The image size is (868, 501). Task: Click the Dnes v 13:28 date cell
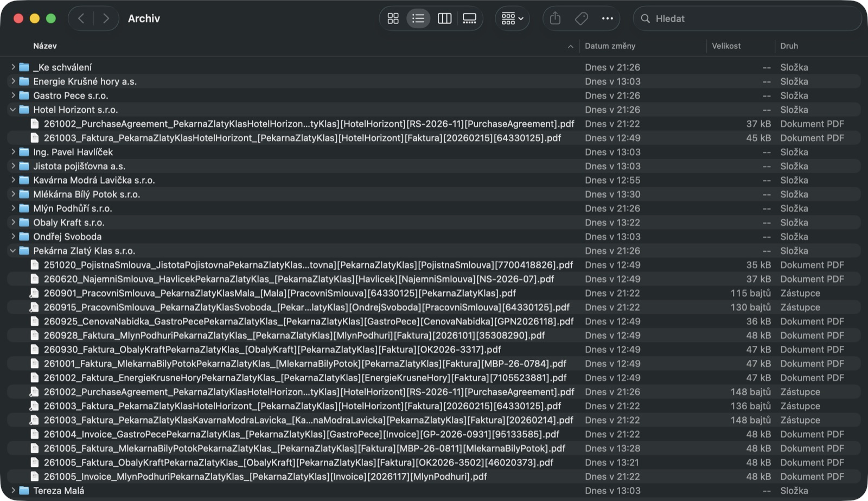612,448
